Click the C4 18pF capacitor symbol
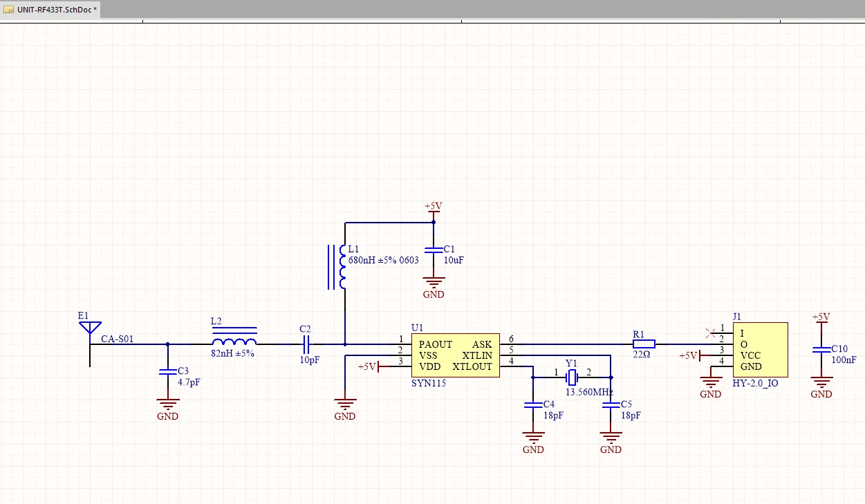The image size is (865, 504). 532,406
